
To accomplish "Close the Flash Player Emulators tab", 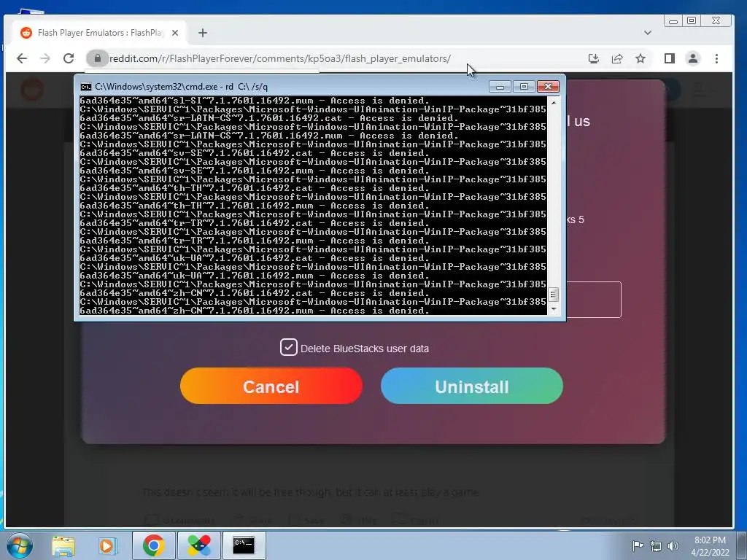I will point(175,33).
